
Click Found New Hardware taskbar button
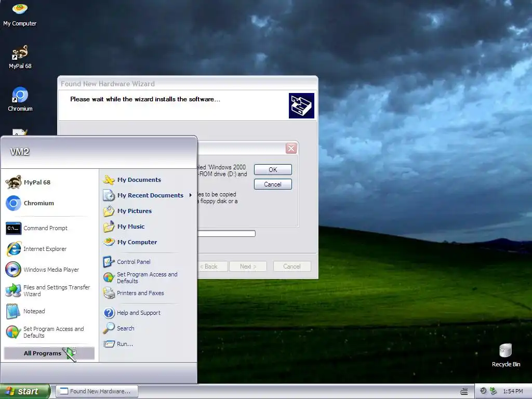click(x=97, y=391)
